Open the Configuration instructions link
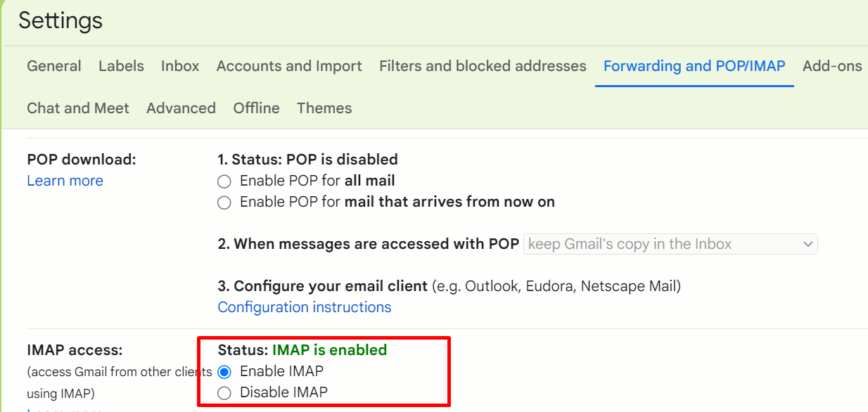This screenshot has width=868, height=412. point(304,307)
